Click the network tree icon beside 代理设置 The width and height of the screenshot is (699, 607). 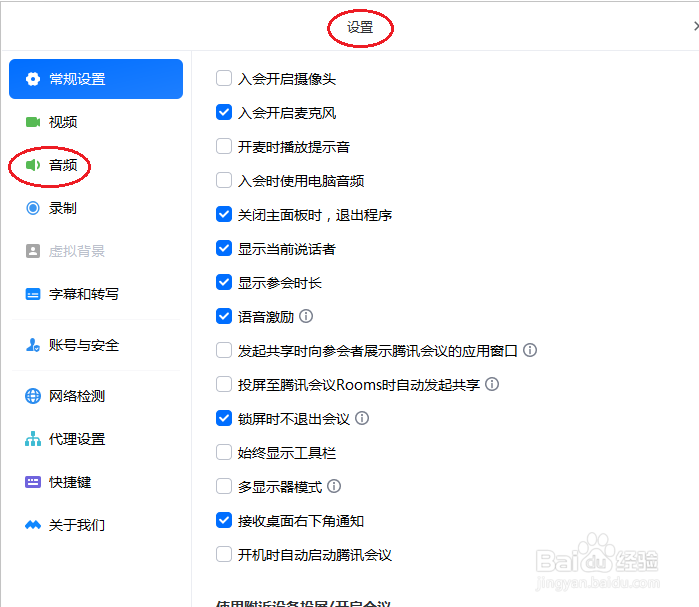33,439
